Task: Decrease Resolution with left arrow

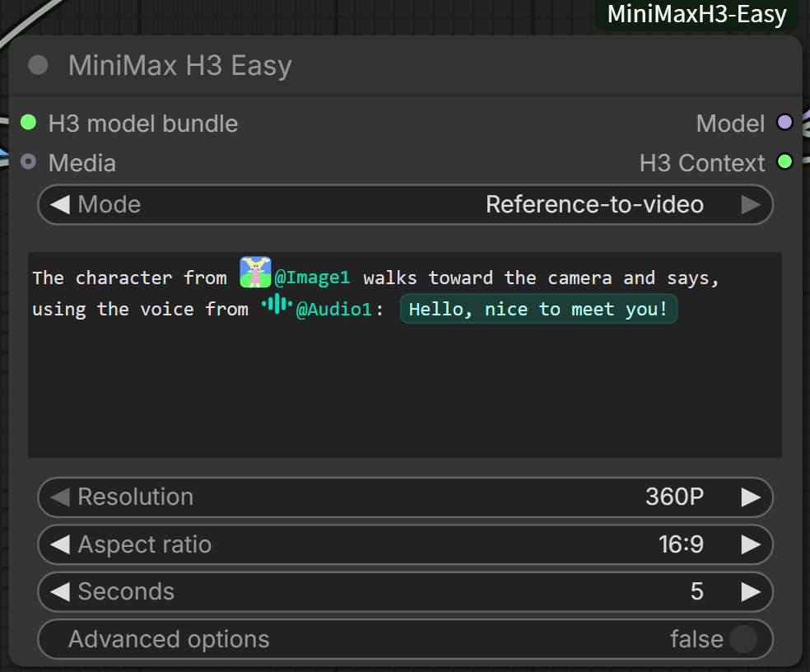Action: pyautogui.click(x=60, y=497)
